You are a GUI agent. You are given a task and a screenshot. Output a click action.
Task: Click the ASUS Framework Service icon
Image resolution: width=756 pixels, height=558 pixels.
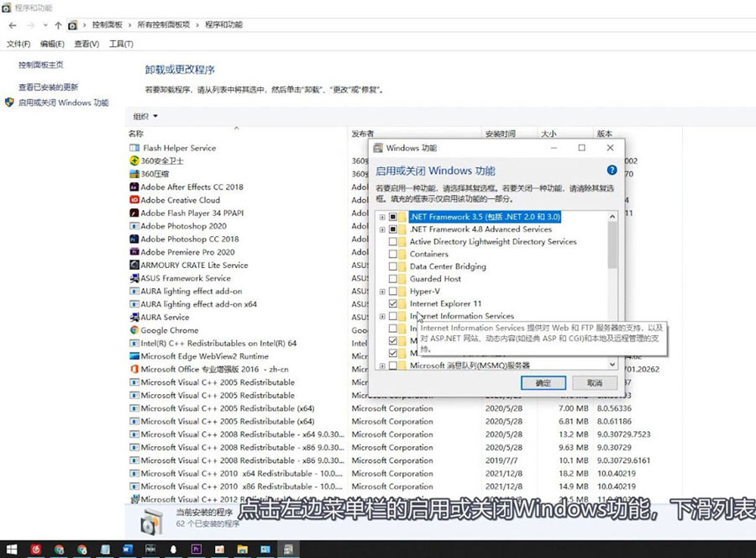coord(134,278)
